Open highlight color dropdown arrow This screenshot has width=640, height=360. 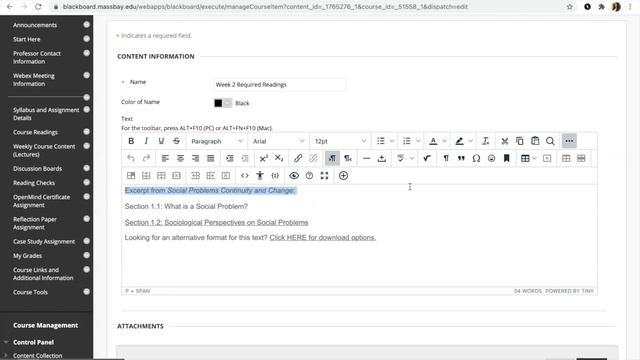[471, 141]
